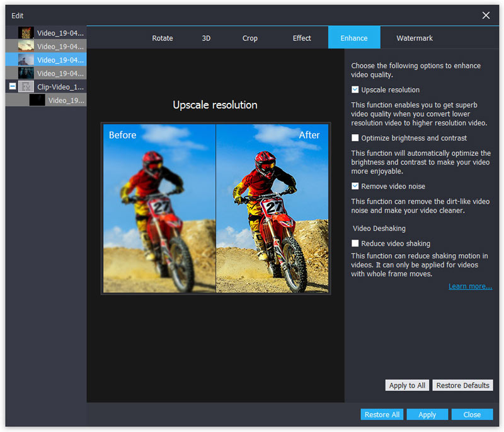Switch to the Effect tab
Image resolution: width=504 pixels, height=432 pixels.
pyautogui.click(x=302, y=38)
